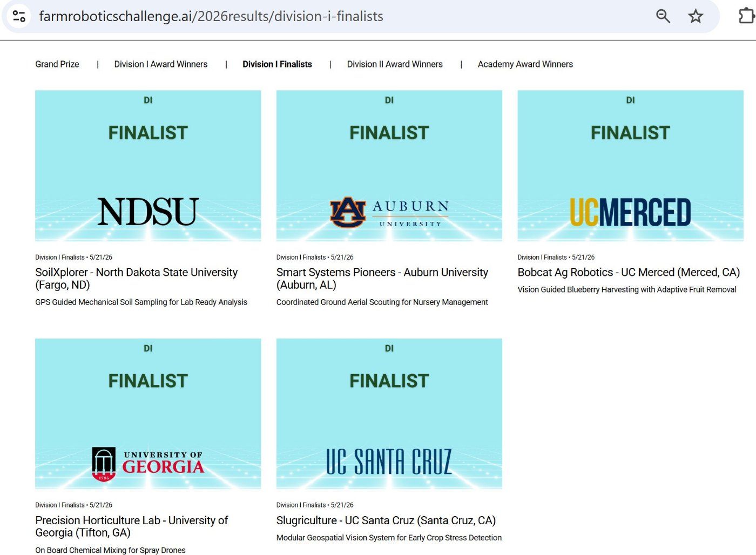Open Precision Horticulture Lab - University of Georgia article

132,526
